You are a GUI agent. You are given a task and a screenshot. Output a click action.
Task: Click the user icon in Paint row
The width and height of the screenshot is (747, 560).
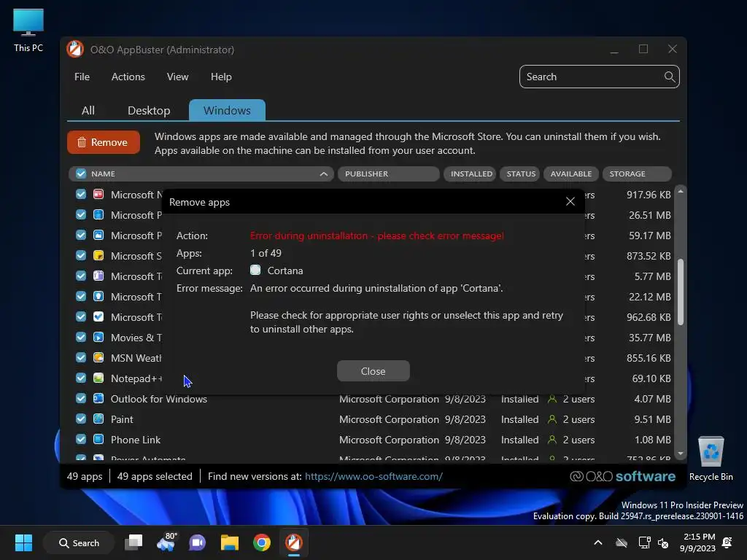click(x=552, y=419)
